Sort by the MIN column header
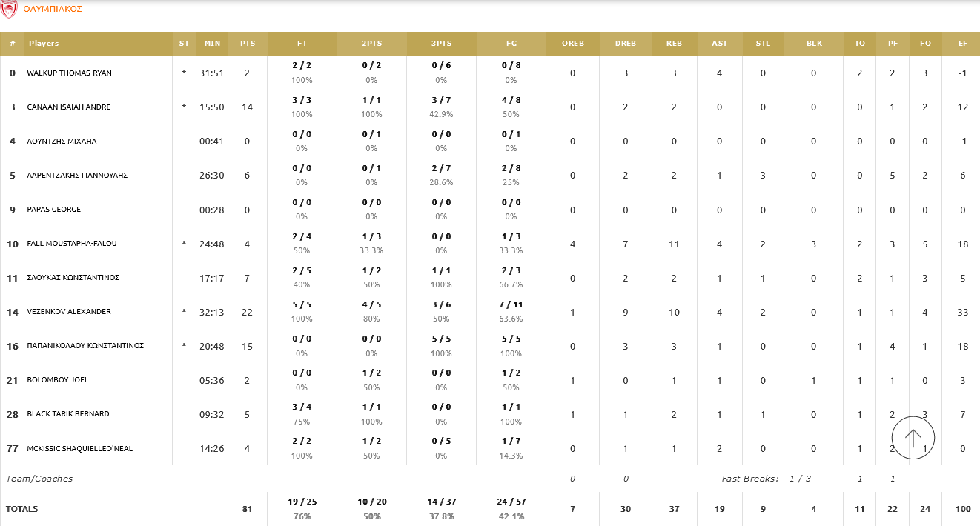This screenshot has width=980, height=526. click(x=212, y=44)
